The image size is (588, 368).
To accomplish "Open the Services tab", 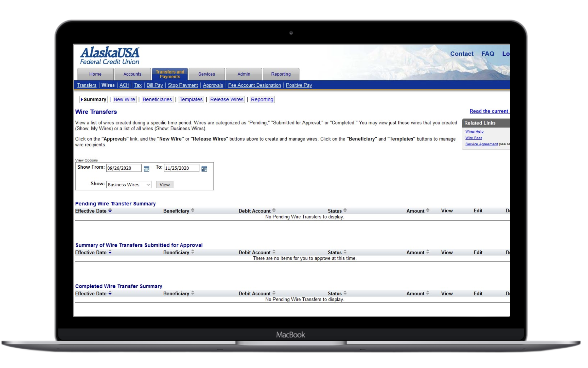I will point(206,74).
